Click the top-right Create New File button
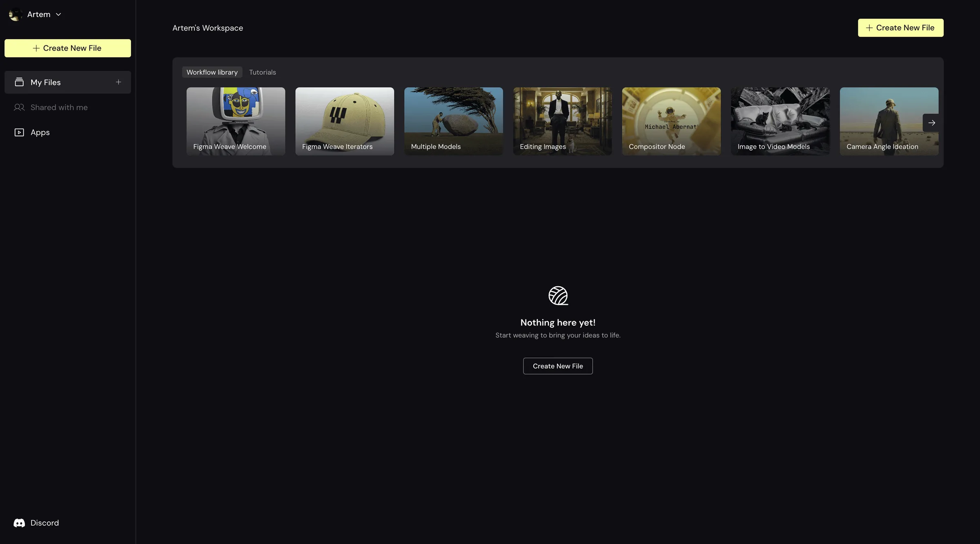The image size is (980, 544). click(900, 28)
